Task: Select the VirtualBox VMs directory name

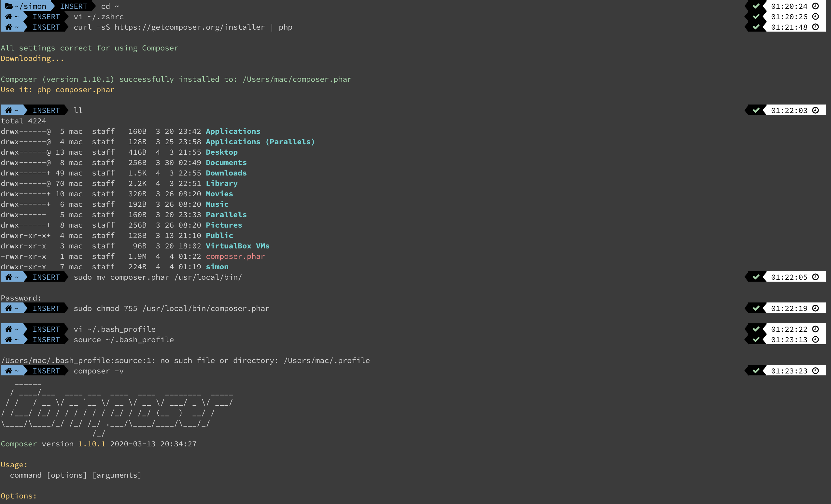Action: pos(237,246)
